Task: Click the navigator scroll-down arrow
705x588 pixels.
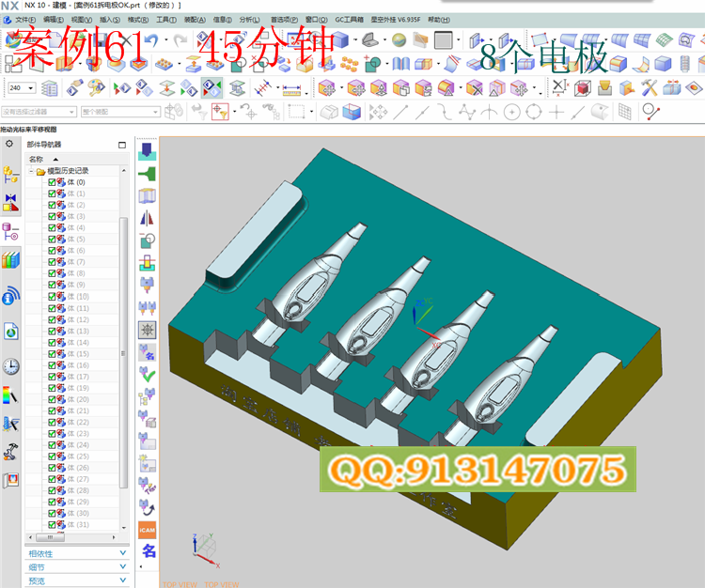Action: coord(124,528)
